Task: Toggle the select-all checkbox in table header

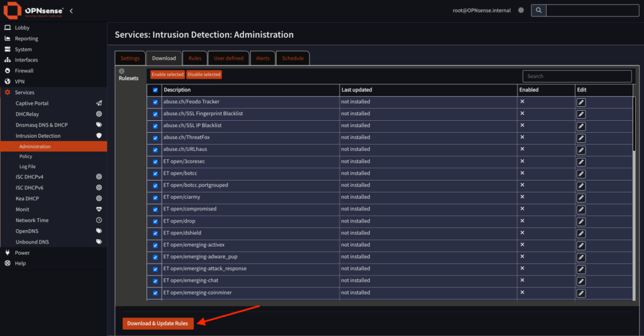Action: click(x=155, y=90)
